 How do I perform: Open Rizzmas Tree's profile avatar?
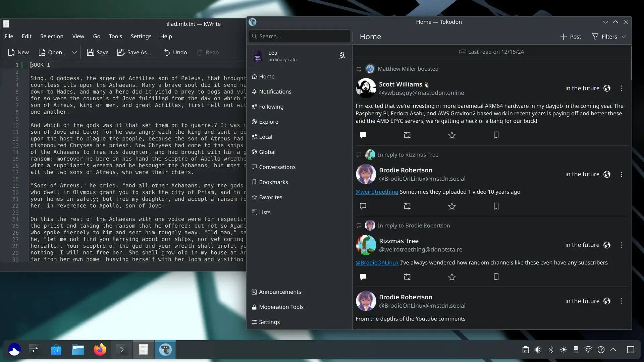(366, 245)
